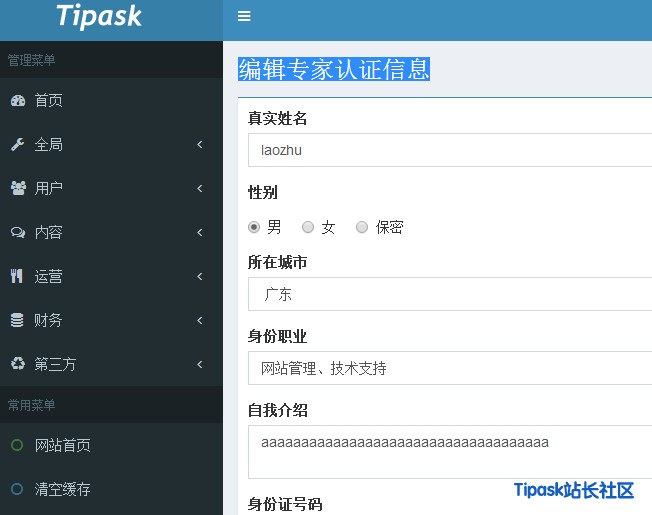Open the 运营 sidebar menu
The image size is (652, 515).
point(111,276)
